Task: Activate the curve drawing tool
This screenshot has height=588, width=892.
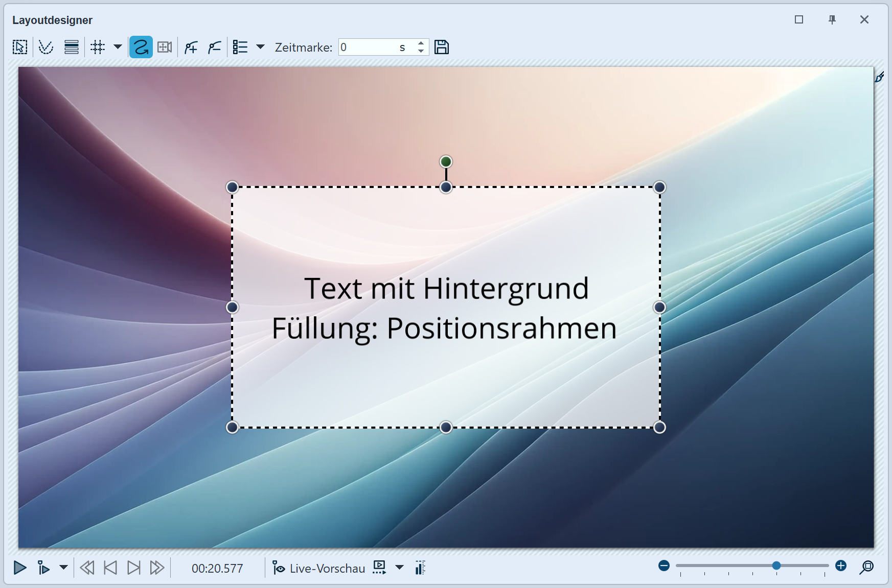Action: pyautogui.click(x=45, y=47)
